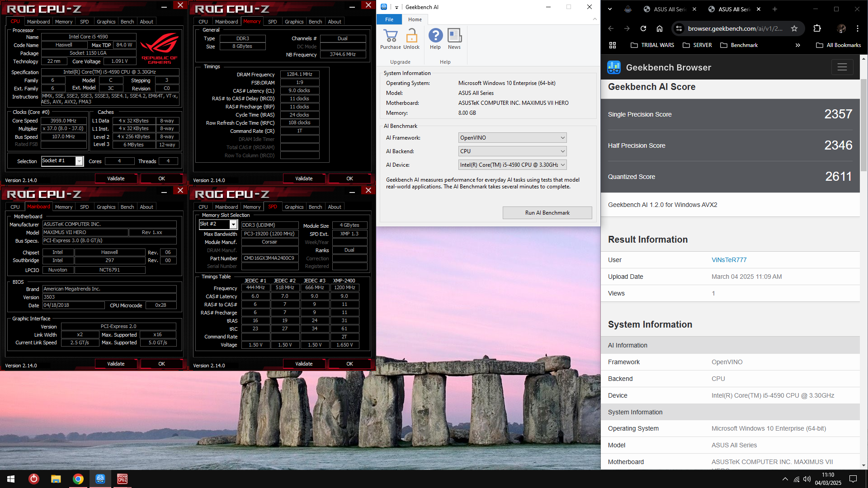This screenshot has width=868, height=488.
Task: Open Bench tab in top-left CPU-Z window
Action: coord(127,22)
